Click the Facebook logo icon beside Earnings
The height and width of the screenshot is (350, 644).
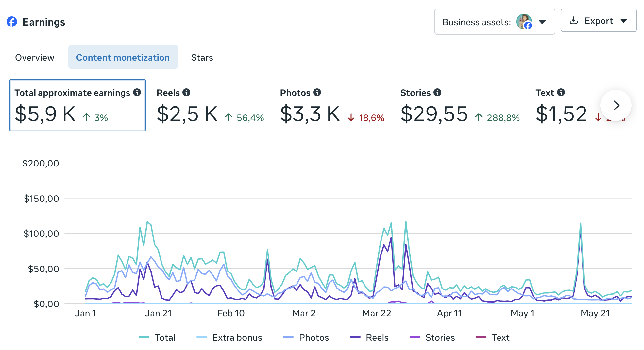click(x=12, y=22)
